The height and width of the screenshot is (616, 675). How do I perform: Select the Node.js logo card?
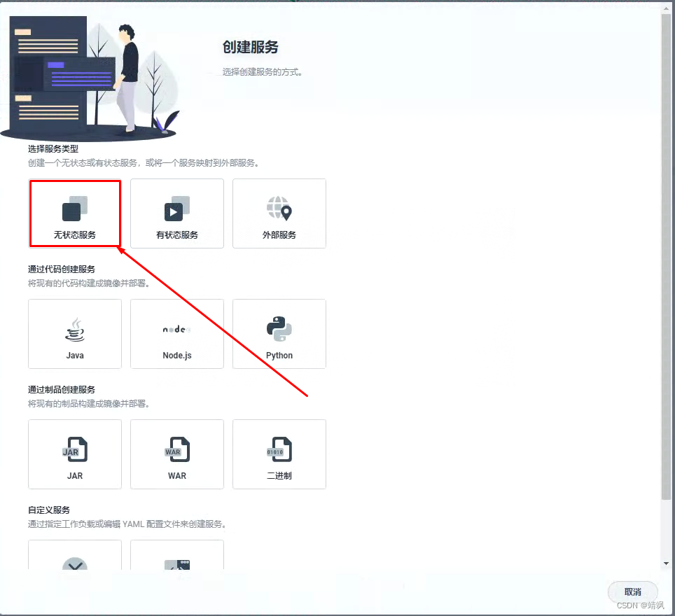point(176,328)
